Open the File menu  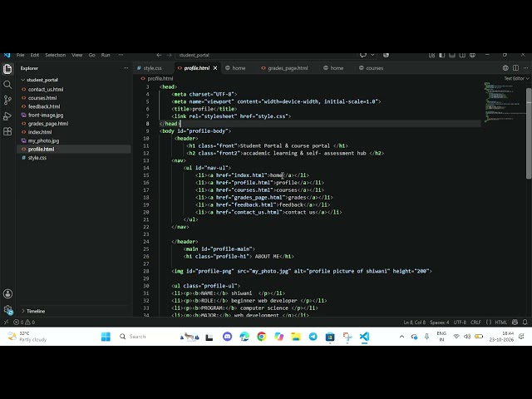point(20,55)
